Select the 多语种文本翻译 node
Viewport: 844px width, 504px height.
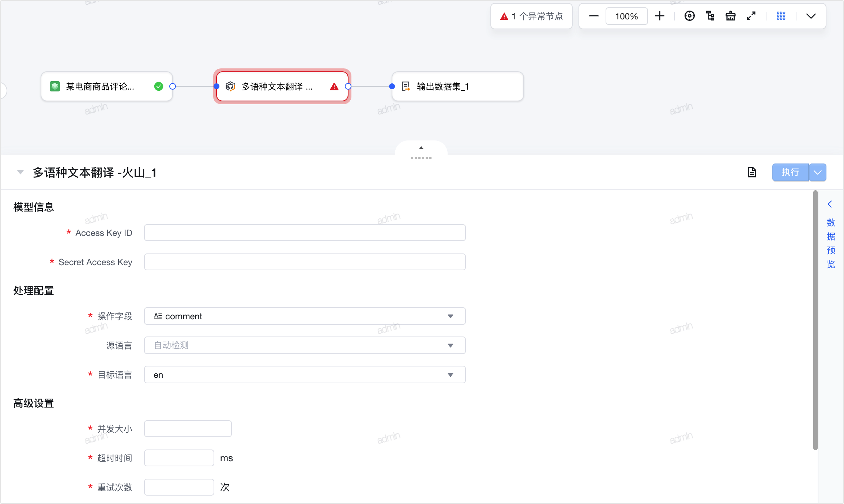(282, 86)
